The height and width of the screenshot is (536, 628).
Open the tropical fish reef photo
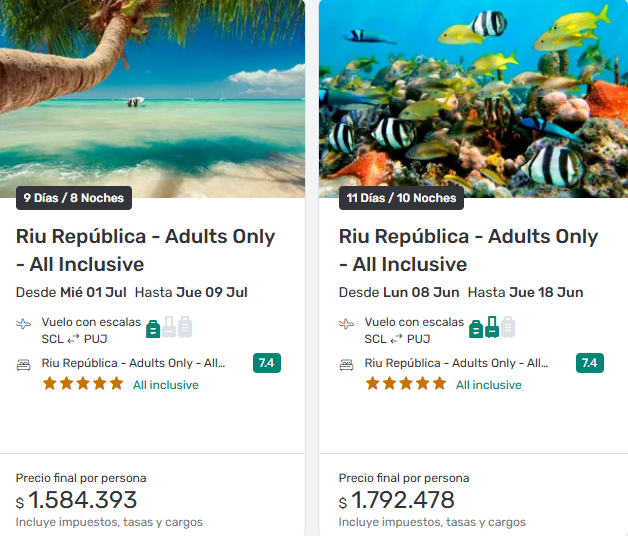click(473, 90)
